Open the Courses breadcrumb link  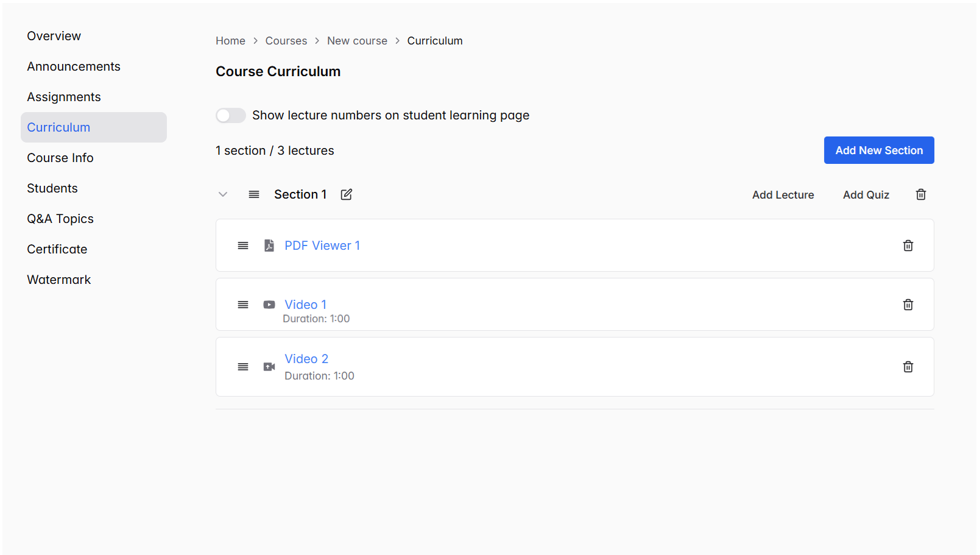click(x=286, y=40)
